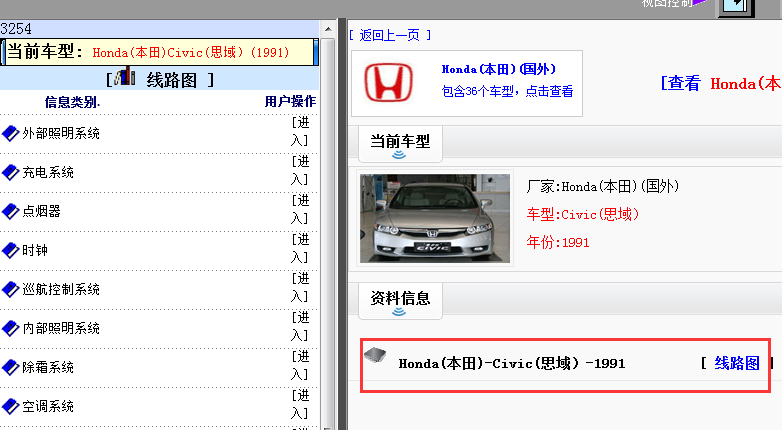This screenshot has height=430, width=782.
Task: Click left panel scrollbar up arrow
Action: coord(328,29)
